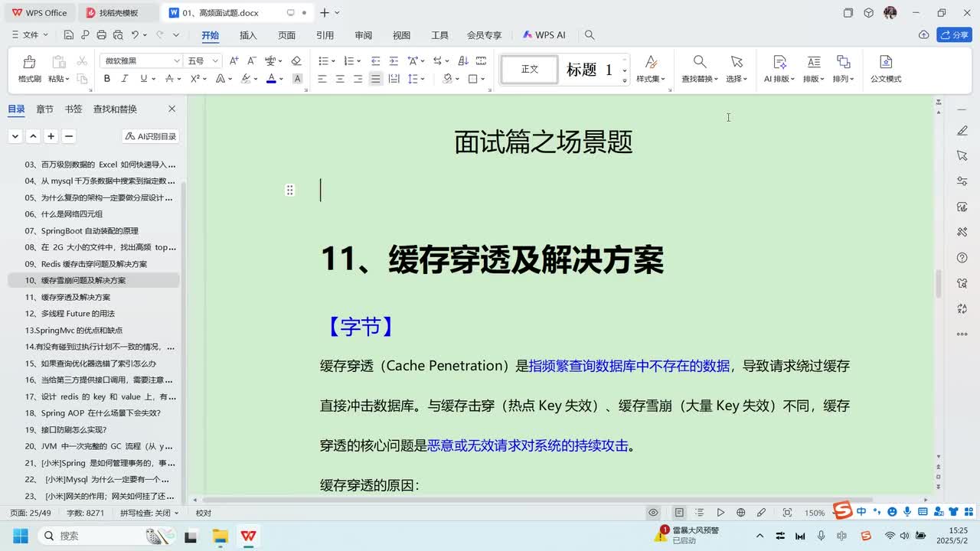Open the font size dropdown (五号)
Viewport: 980px width, 551px height.
click(x=215, y=61)
